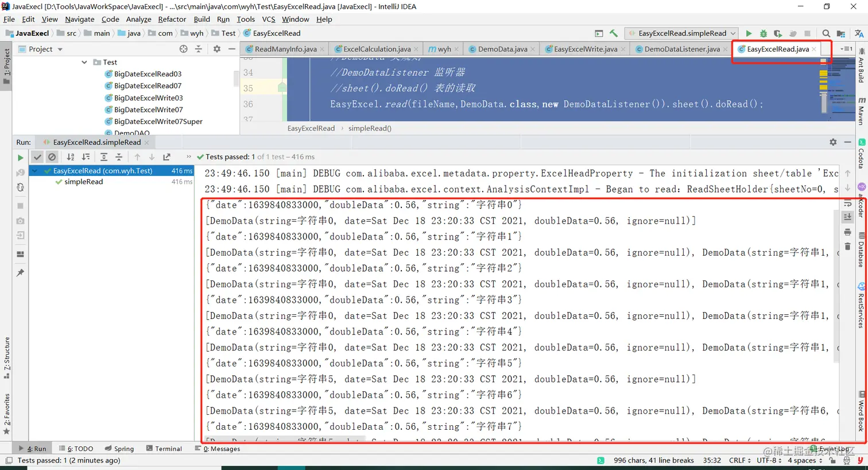Rerun failed tests icon in Run sidebar
This screenshot has width=868, height=470.
[x=20, y=172]
